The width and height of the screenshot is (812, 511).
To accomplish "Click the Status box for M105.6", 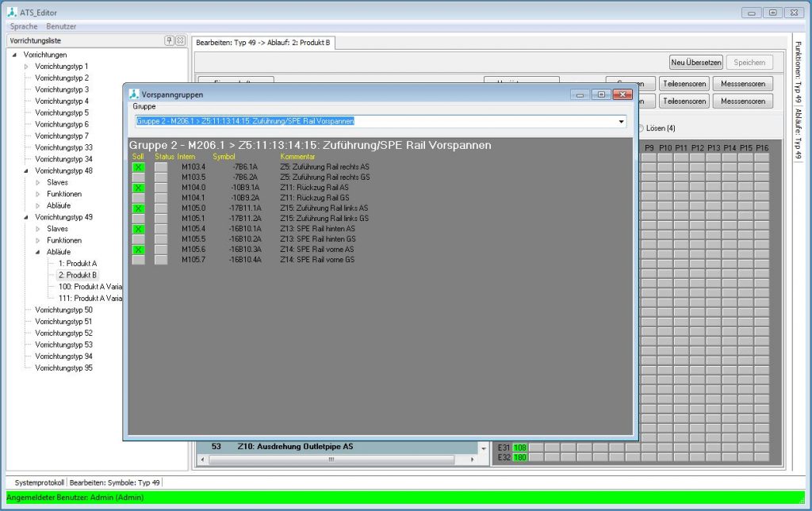I will pyautogui.click(x=161, y=250).
